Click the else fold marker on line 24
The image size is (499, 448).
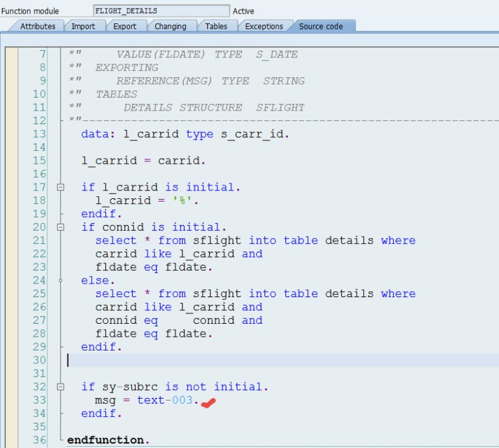tap(60, 280)
